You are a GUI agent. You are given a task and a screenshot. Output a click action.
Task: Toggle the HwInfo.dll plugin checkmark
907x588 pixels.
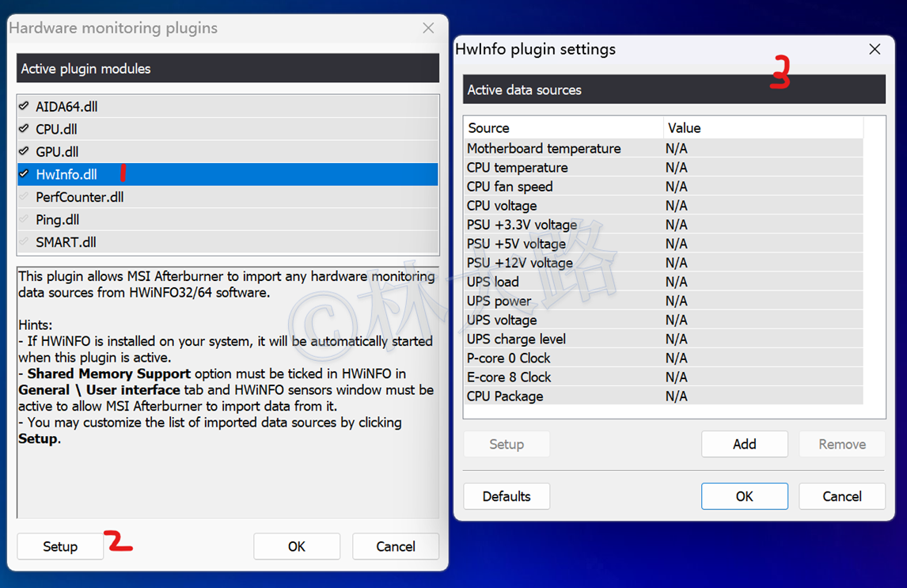[x=24, y=173]
